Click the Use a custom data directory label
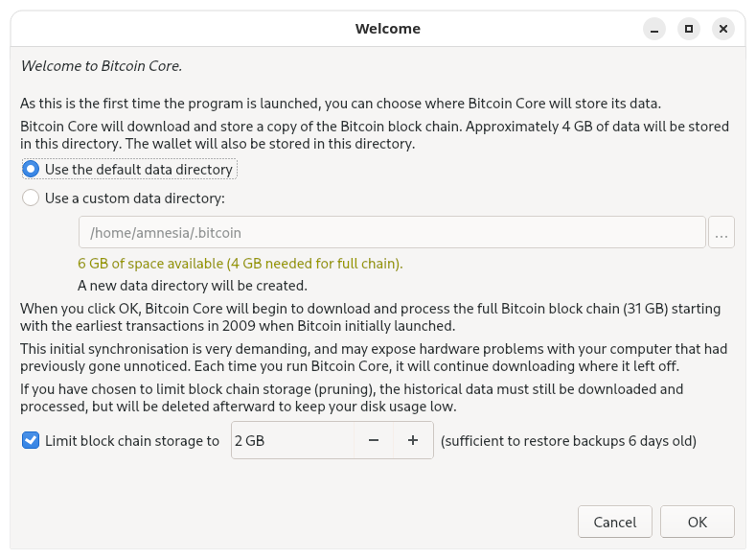Screen dimensions: 756x559 click(x=135, y=198)
